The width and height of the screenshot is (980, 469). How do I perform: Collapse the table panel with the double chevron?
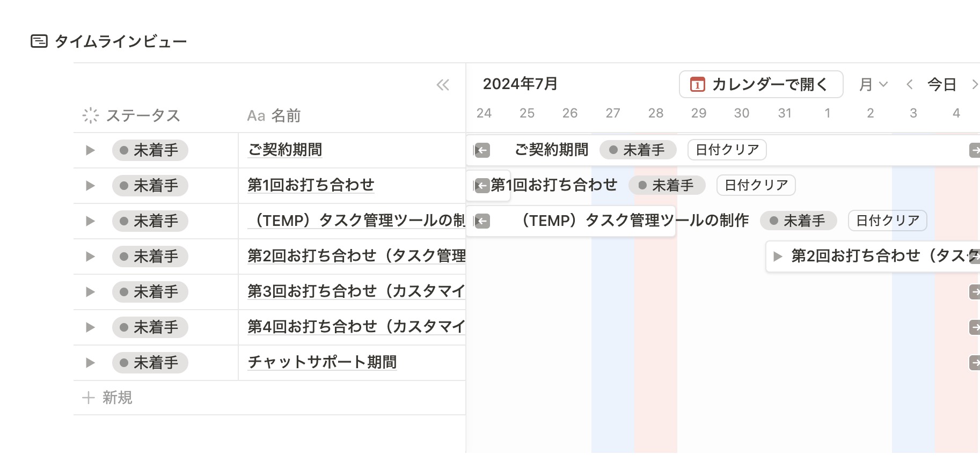pos(443,85)
